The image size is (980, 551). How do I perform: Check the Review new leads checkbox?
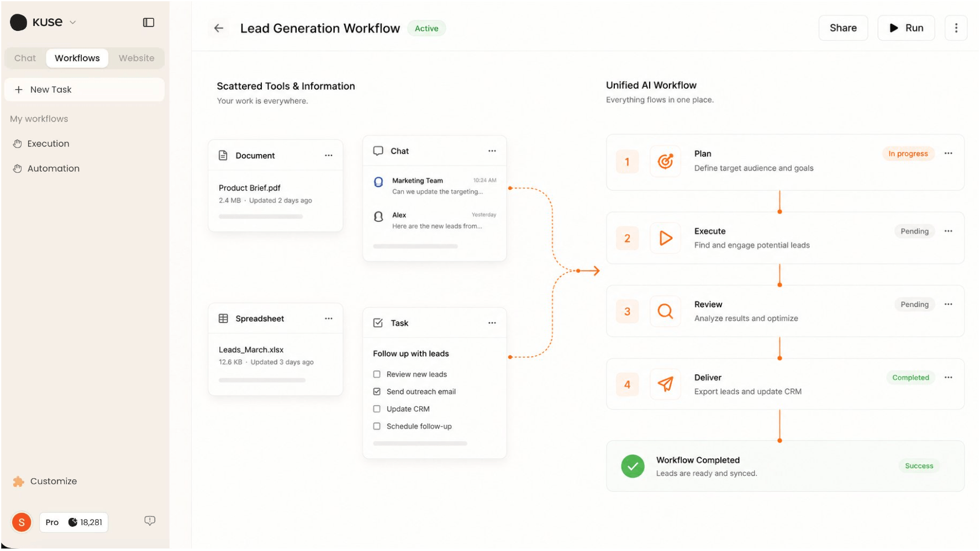(x=377, y=375)
